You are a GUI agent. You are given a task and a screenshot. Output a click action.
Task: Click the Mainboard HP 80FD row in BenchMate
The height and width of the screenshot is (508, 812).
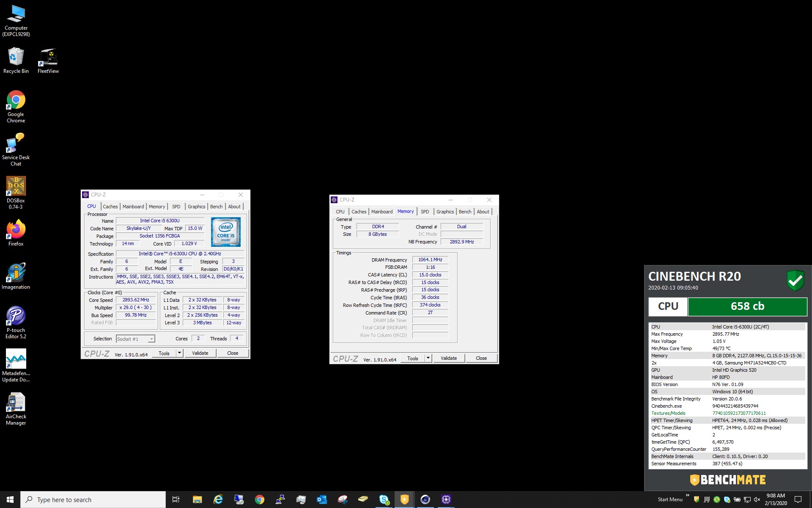[x=727, y=377]
